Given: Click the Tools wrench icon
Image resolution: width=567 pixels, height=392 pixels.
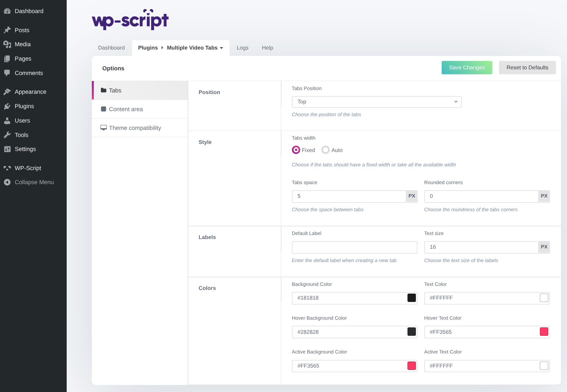Looking at the screenshot, I should point(7,135).
